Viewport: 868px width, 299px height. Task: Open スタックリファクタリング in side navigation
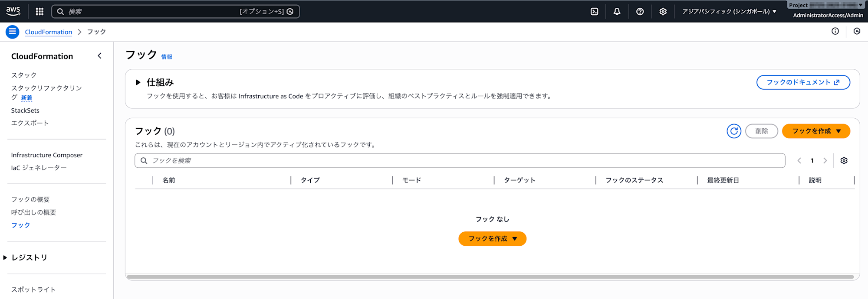point(46,93)
